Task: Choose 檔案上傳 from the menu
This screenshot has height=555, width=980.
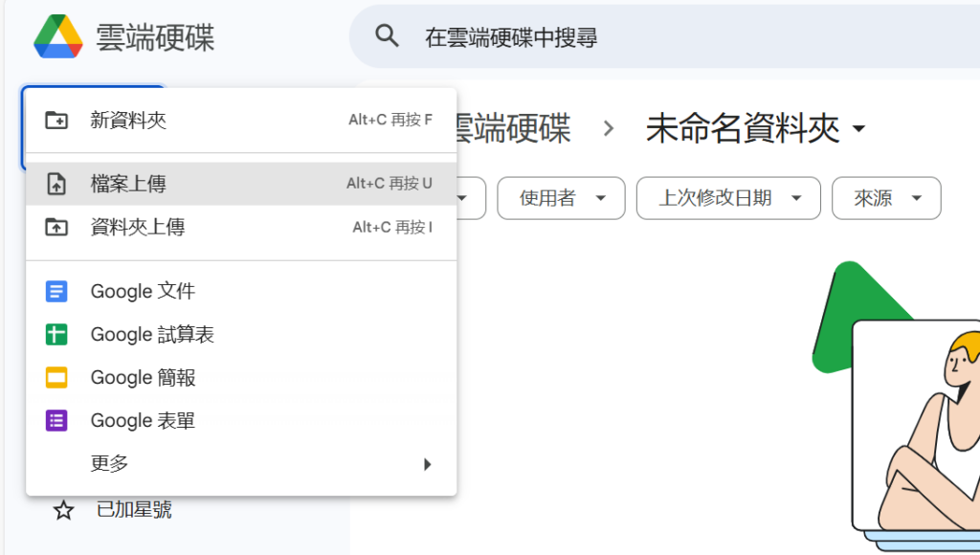Action: pyautogui.click(x=241, y=184)
